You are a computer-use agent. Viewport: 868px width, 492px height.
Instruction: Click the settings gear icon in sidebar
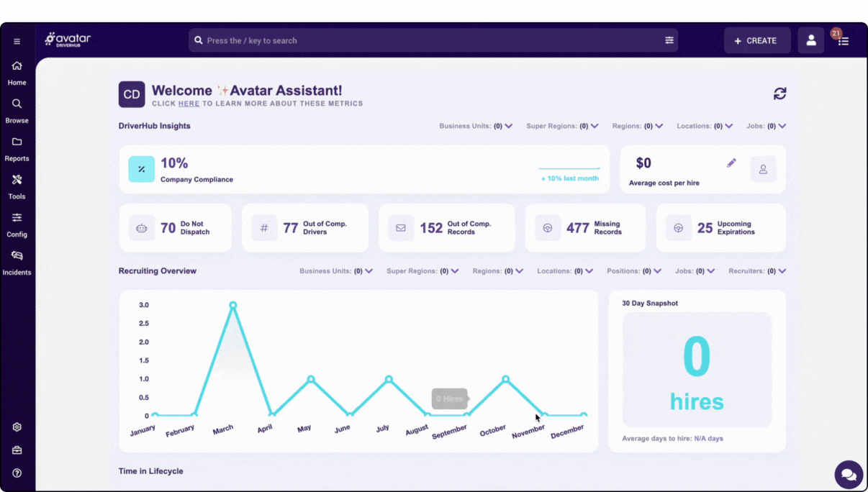(x=17, y=427)
